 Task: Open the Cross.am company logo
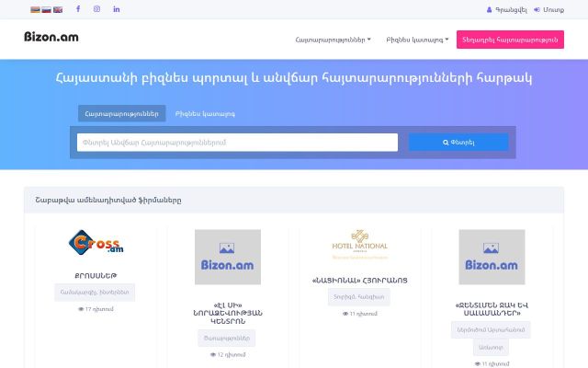[96, 243]
